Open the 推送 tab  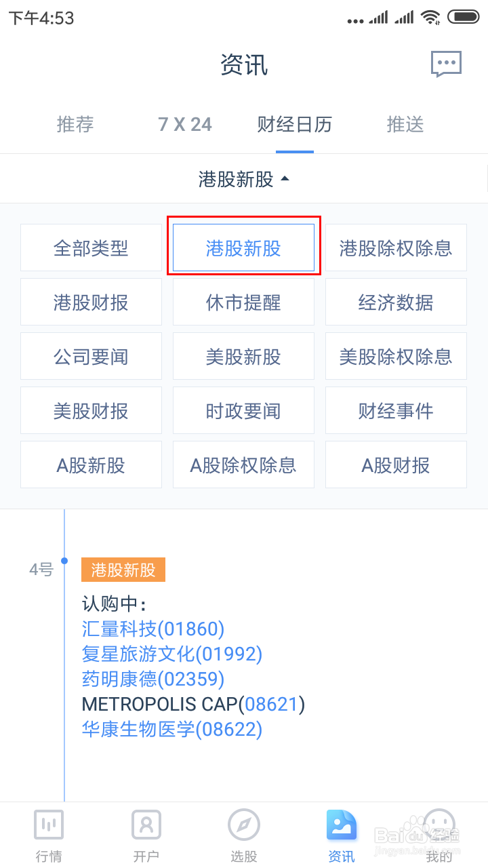click(405, 125)
